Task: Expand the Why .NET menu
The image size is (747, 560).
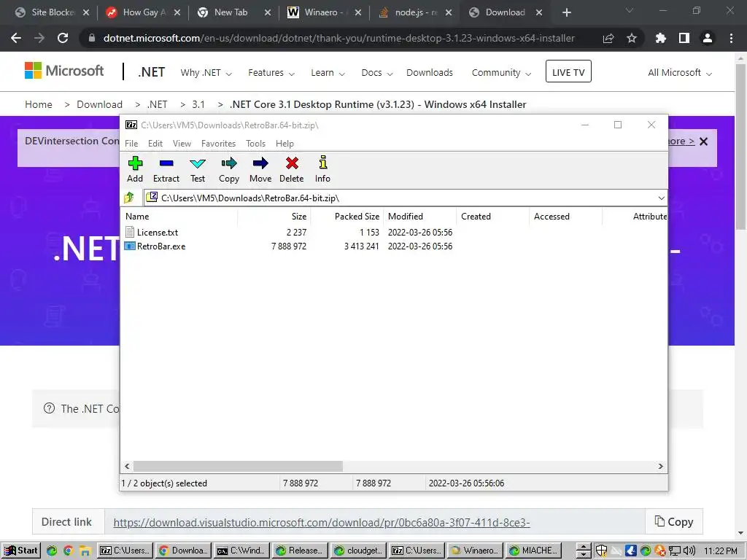Action: (206, 73)
